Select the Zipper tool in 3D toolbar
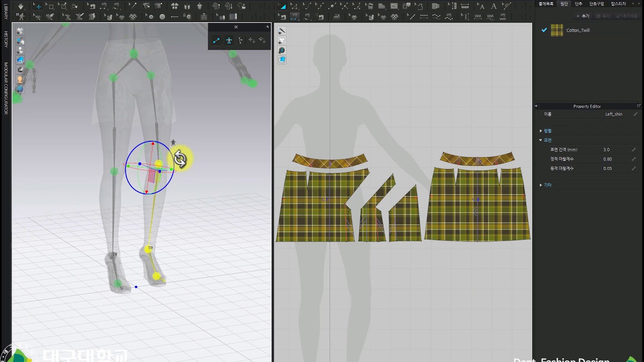The width and height of the screenshot is (644, 362). tap(204, 17)
